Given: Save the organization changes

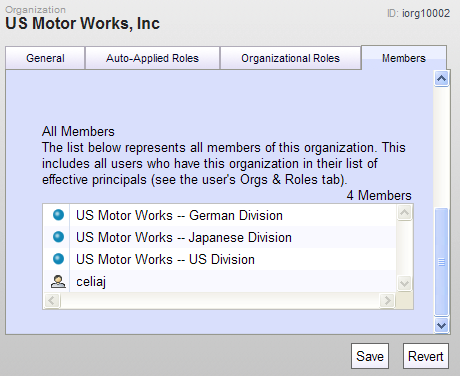Looking at the screenshot, I should (370, 356).
